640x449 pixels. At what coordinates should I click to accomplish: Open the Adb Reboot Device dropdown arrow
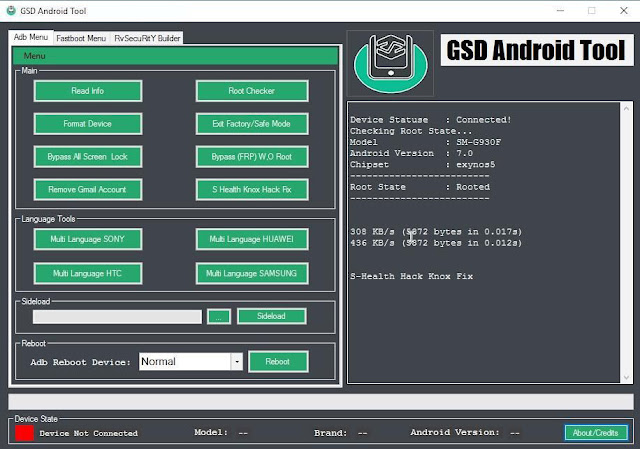[237, 362]
